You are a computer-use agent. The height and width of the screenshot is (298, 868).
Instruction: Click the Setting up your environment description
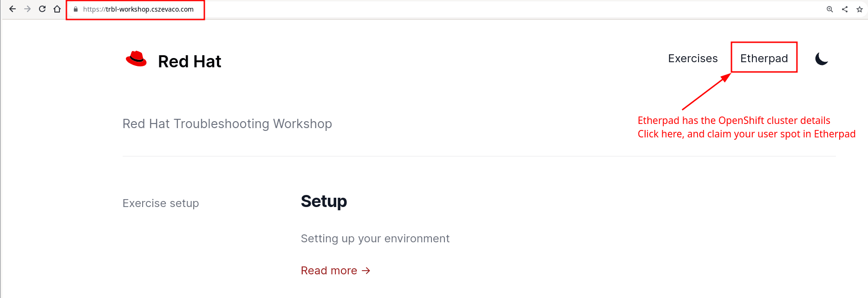coord(375,239)
